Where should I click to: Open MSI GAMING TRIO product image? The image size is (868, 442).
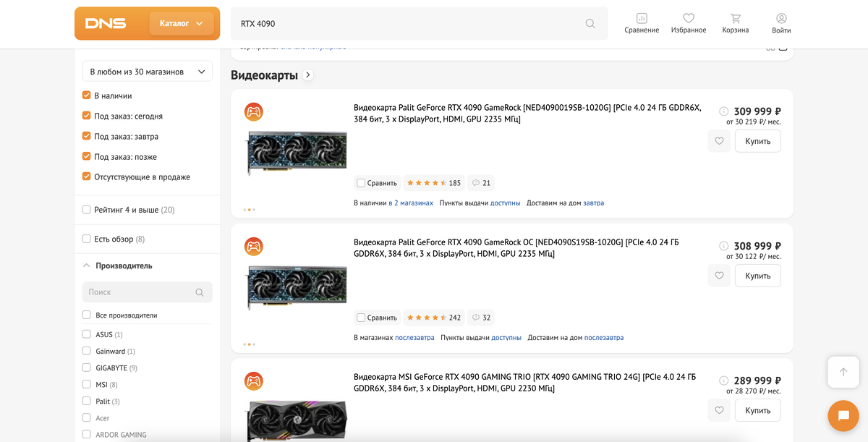pyautogui.click(x=297, y=420)
